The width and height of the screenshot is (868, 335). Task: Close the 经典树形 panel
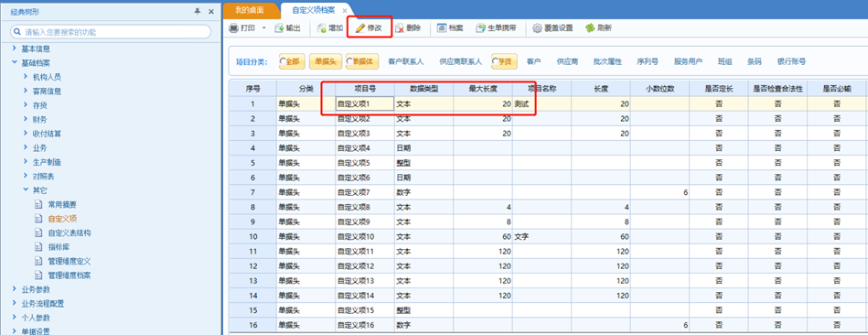[211, 12]
